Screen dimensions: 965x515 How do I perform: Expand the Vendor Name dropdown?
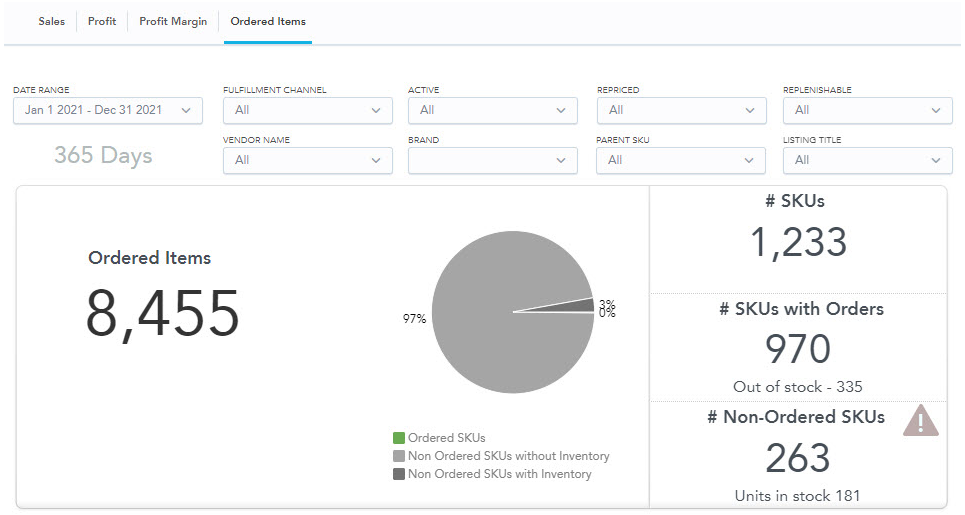[x=308, y=161]
